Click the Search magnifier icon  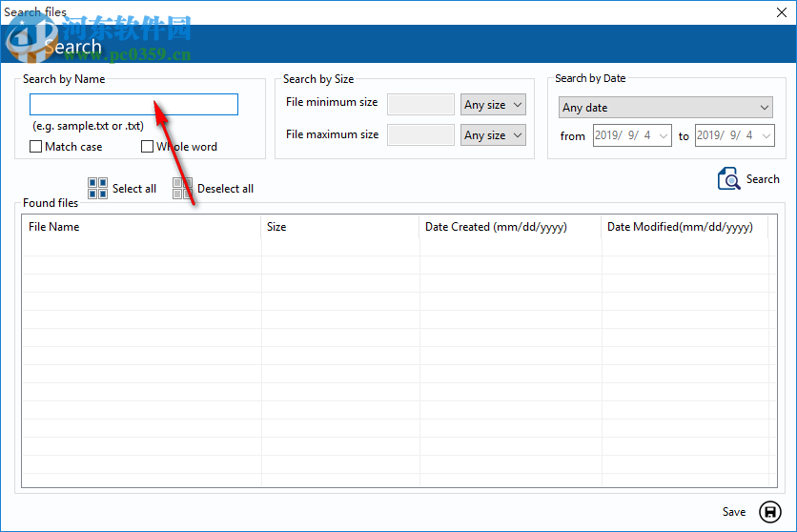(729, 179)
